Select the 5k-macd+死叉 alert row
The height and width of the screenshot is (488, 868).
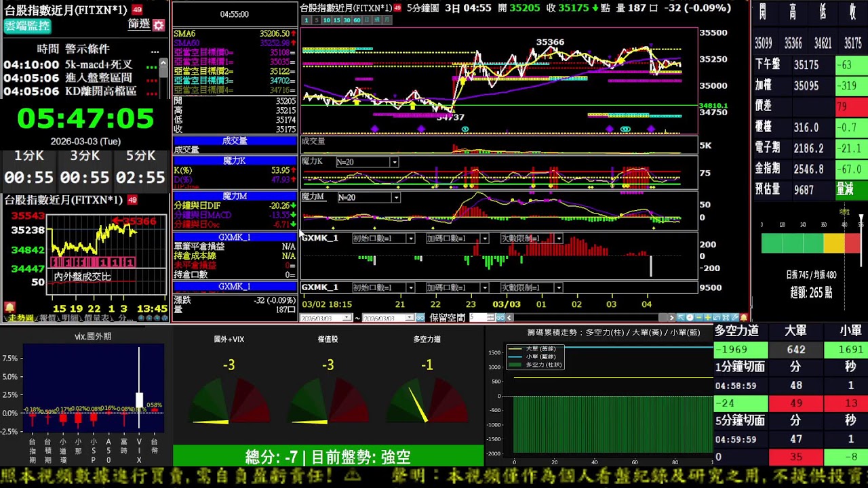[80, 65]
